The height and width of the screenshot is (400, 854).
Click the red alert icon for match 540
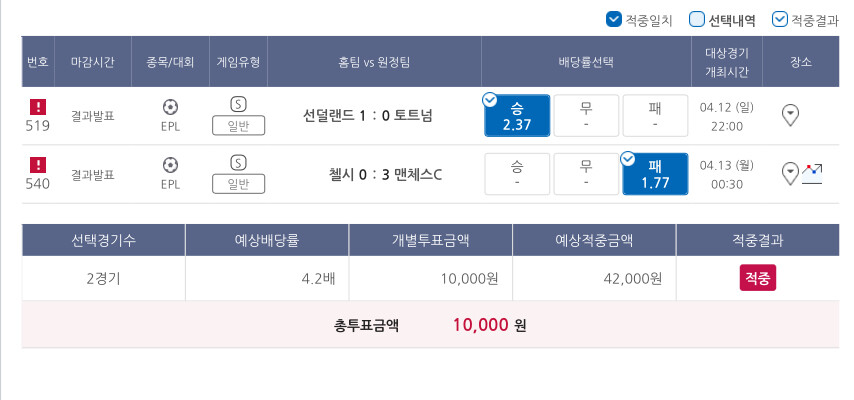(38, 165)
